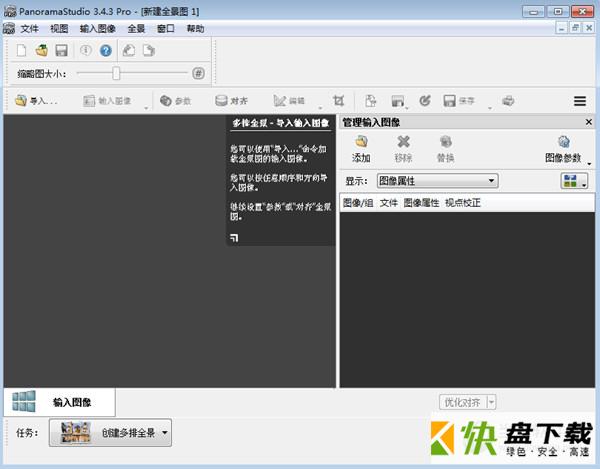Select the crop tool icon
Screen dimensions: 600x469
click(339, 101)
